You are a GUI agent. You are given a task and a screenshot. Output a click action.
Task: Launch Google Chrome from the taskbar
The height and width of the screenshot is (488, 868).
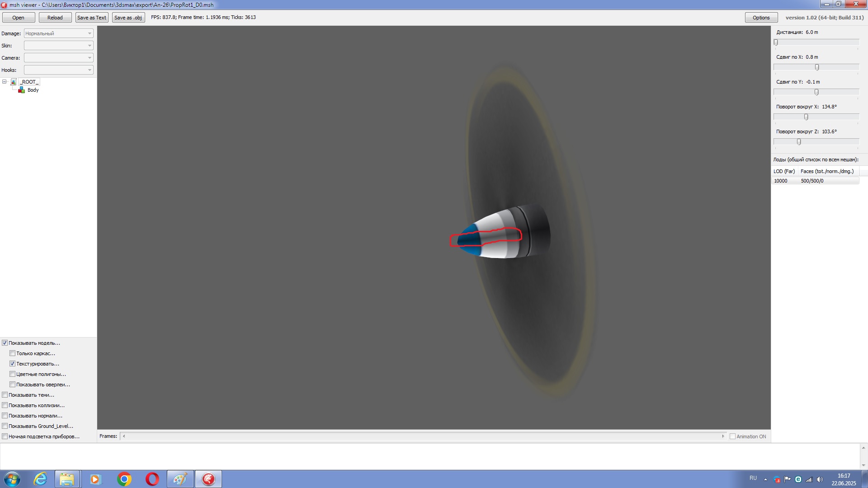(124, 479)
